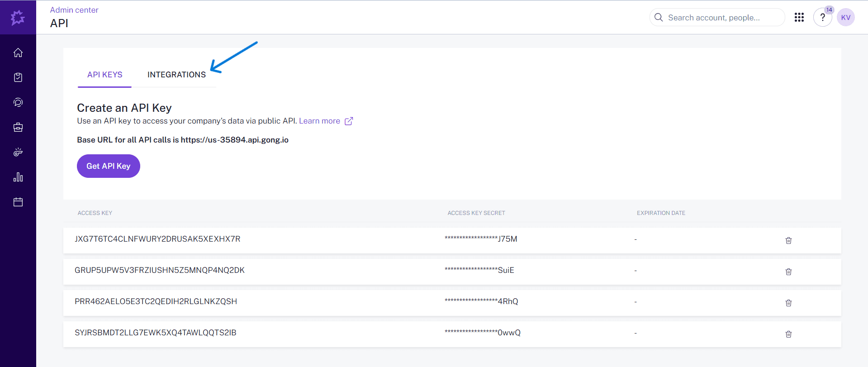Open the conversations chat bubble icon

[18, 102]
